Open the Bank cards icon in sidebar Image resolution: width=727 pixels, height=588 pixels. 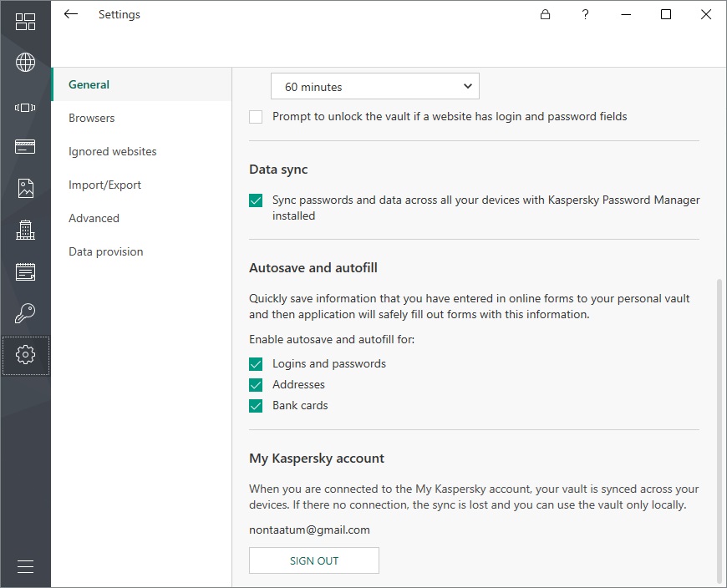click(x=25, y=147)
